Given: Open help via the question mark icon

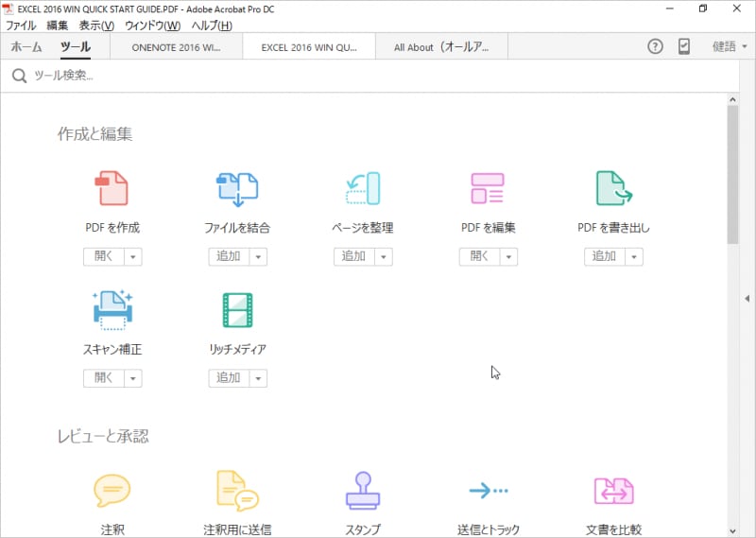Looking at the screenshot, I should pos(655,47).
